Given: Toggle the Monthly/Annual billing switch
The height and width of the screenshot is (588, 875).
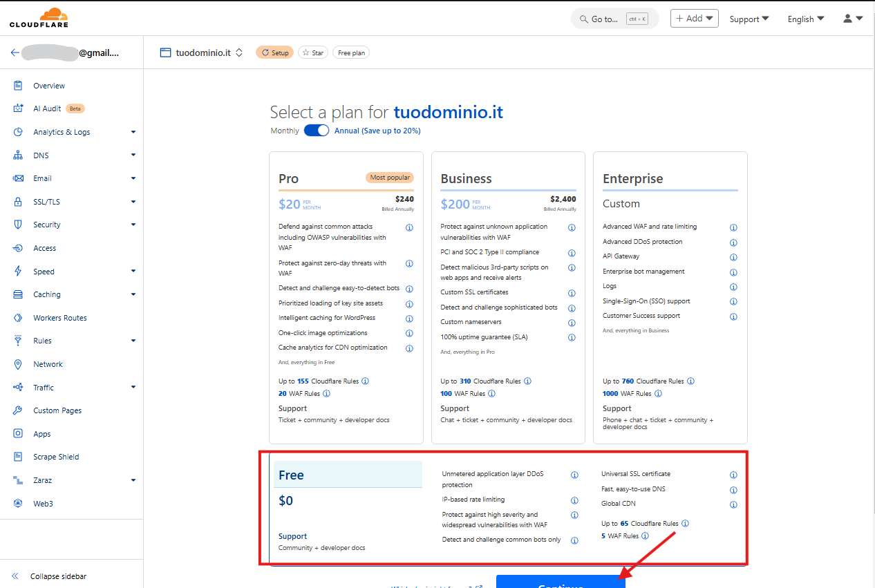Looking at the screenshot, I should 317,131.
